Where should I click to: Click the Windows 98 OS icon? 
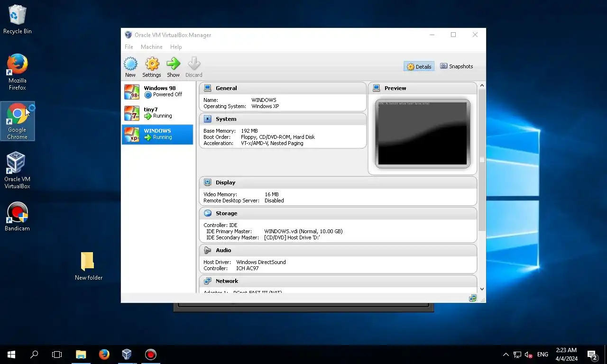[132, 91]
